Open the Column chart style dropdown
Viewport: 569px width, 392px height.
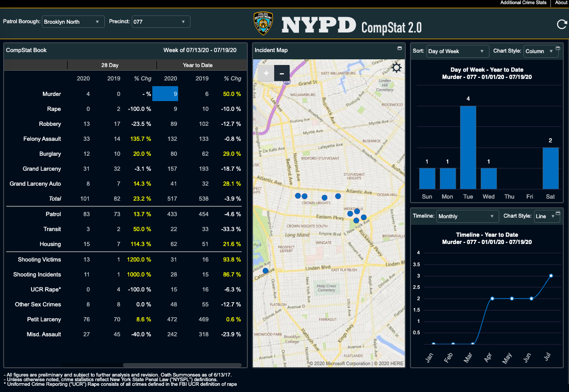point(540,51)
